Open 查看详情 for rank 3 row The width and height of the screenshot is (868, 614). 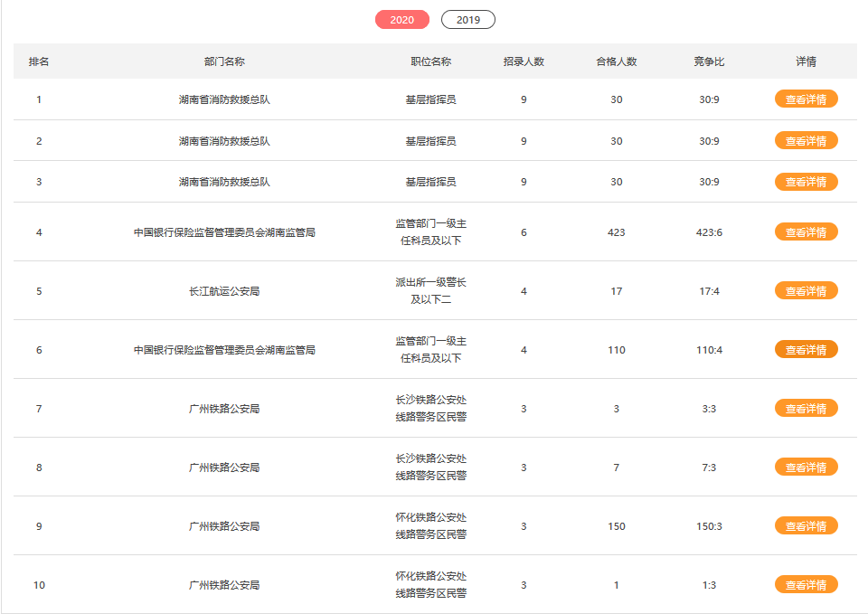point(806,182)
